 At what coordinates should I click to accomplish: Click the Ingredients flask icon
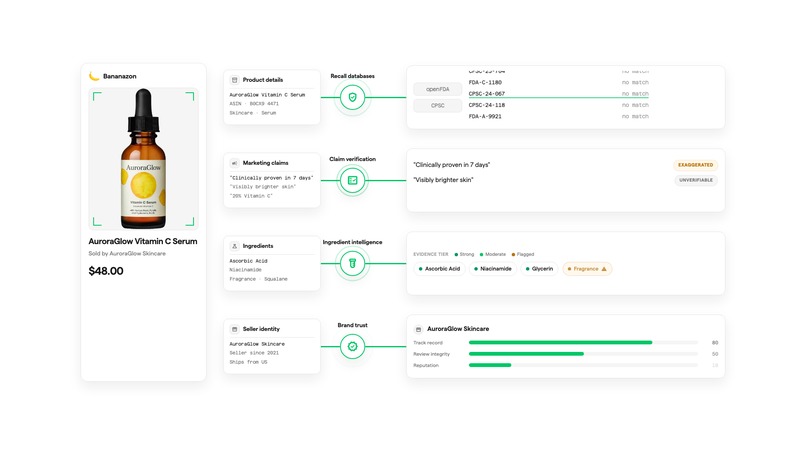(234, 246)
